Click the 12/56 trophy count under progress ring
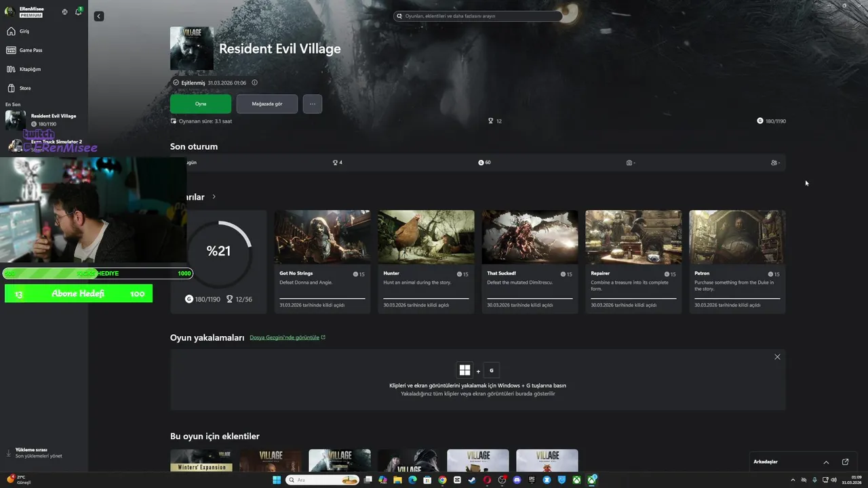 (239, 299)
